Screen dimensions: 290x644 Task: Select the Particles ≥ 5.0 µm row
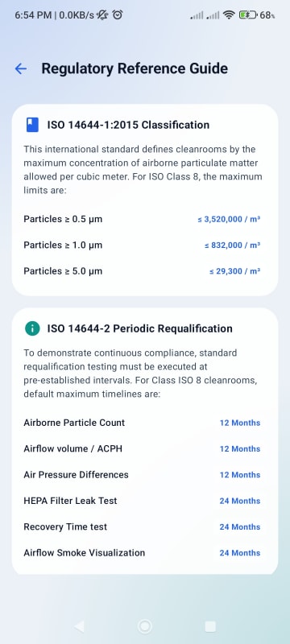[x=142, y=271]
